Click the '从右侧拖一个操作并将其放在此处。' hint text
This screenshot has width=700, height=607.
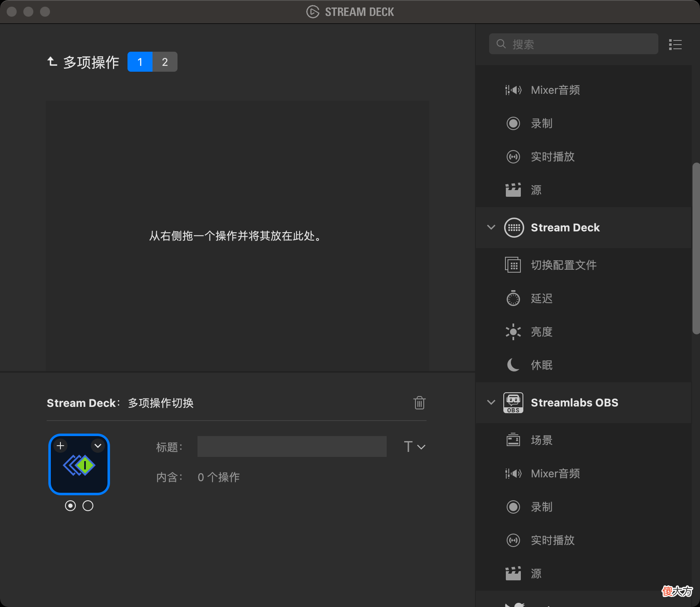tap(236, 236)
